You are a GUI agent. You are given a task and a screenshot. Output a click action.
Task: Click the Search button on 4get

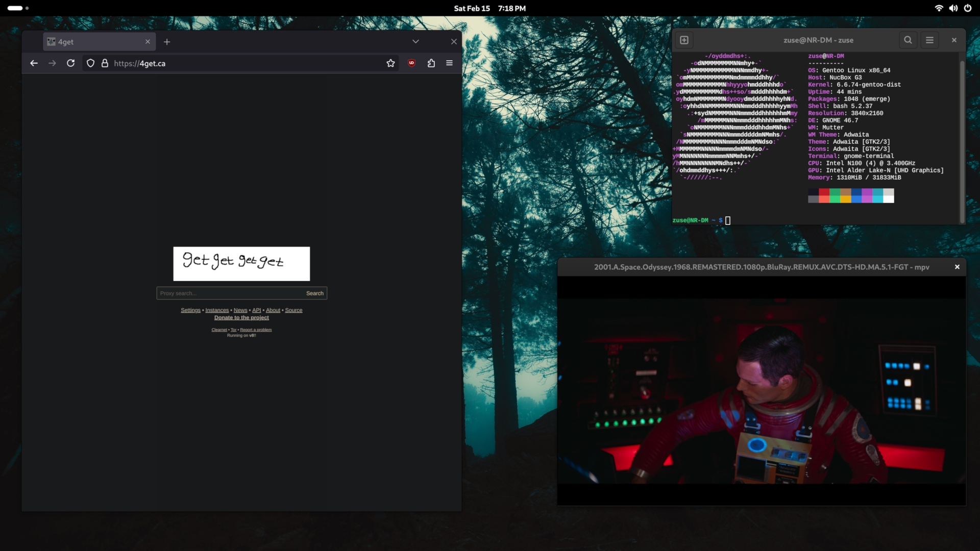(315, 293)
